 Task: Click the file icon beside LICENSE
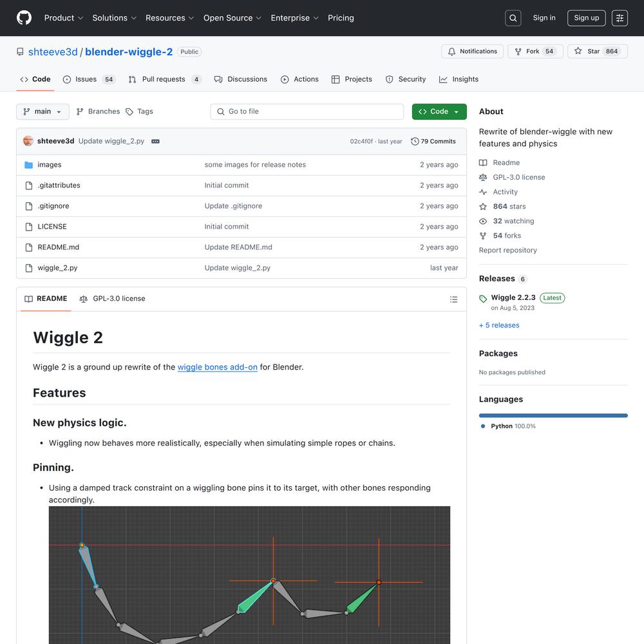pyautogui.click(x=29, y=227)
